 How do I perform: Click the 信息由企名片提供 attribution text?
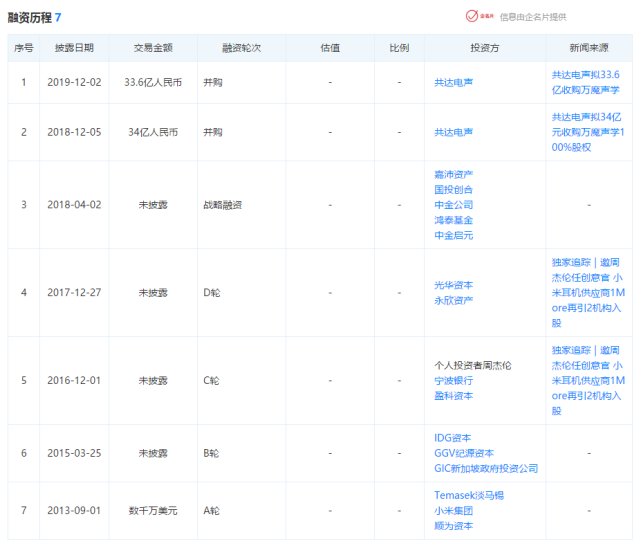pos(533,17)
